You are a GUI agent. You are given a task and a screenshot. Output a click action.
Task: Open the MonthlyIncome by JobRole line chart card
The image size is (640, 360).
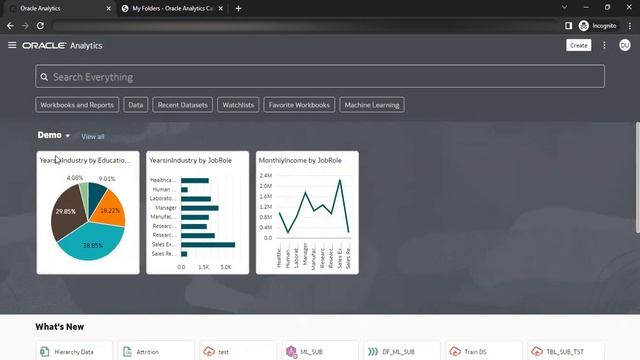pos(307,213)
